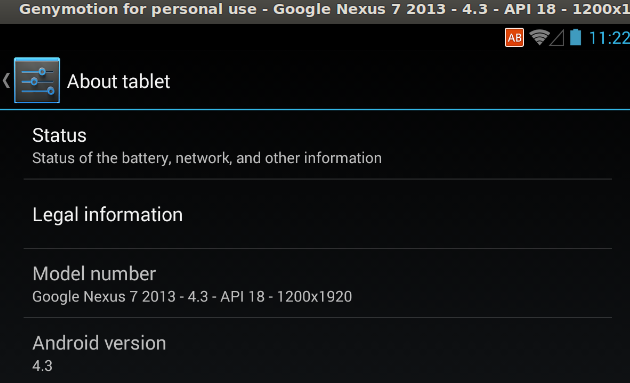Image resolution: width=630 pixels, height=383 pixels.
Task: Click empty status bar area left of AB icon
Action: (x=252, y=38)
